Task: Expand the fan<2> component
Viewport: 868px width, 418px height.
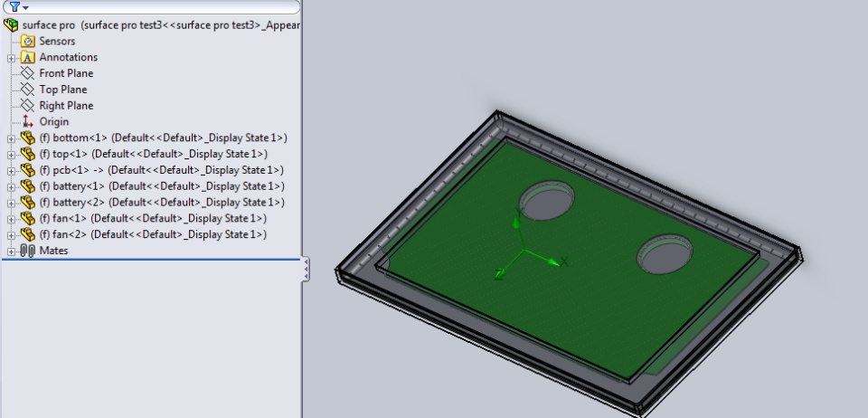Action: coord(11,235)
